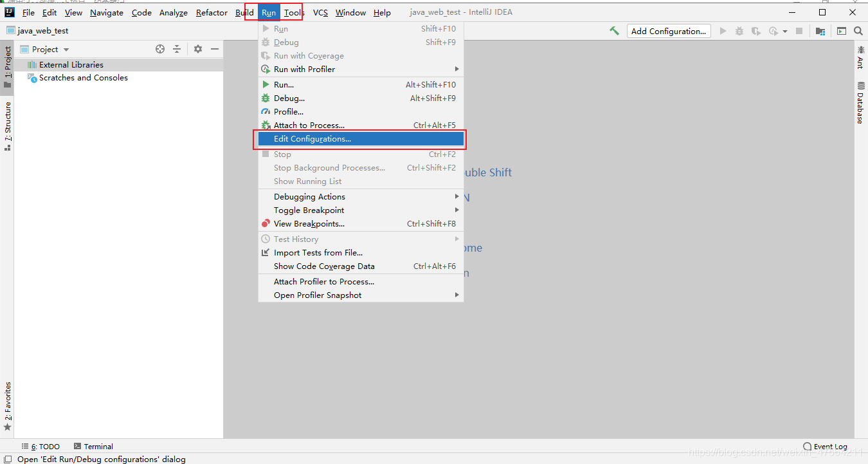The width and height of the screenshot is (868, 464).
Task: Click the Search Everywhere magnifier icon
Action: [x=858, y=31]
